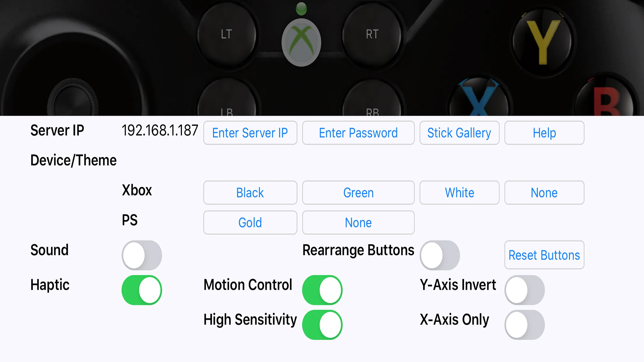Open the Stick Gallery panel
This screenshot has width=644, height=362.
459,133
